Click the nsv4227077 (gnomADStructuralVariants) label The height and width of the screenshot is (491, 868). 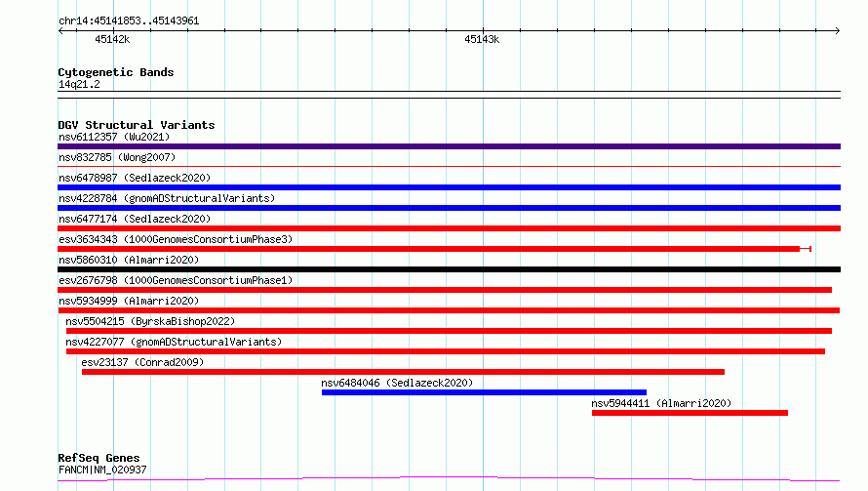pos(174,342)
